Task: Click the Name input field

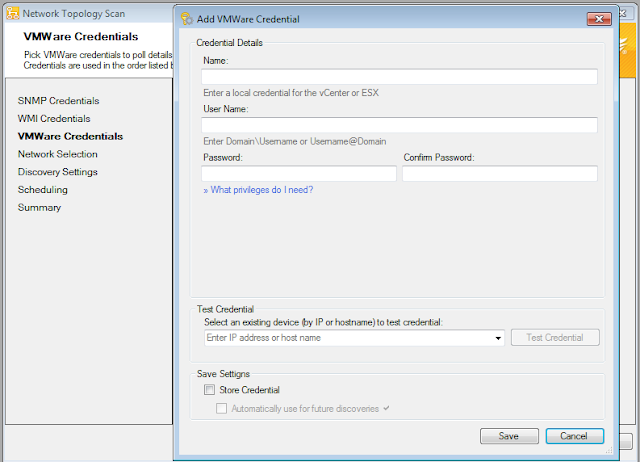Action: [x=399, y=77]
